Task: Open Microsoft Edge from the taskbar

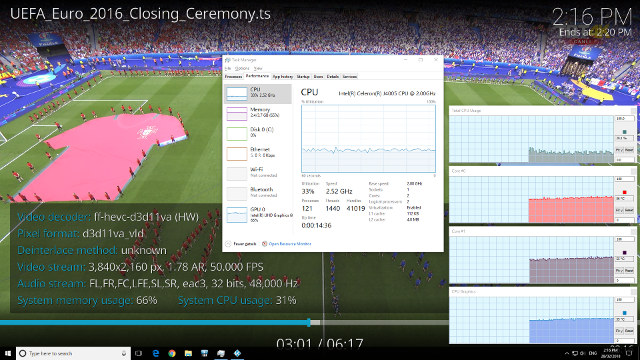Action: click(156, 353)
